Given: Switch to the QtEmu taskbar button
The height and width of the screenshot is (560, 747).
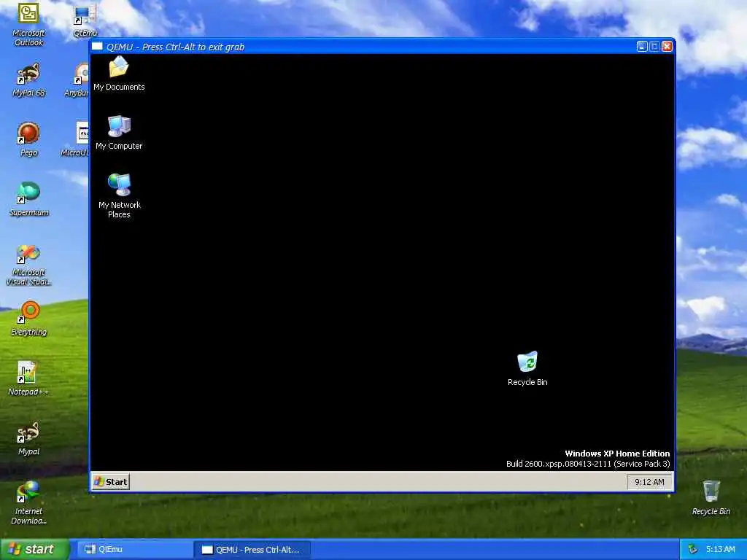Looking at the screenshot, I should coord(134,549).
